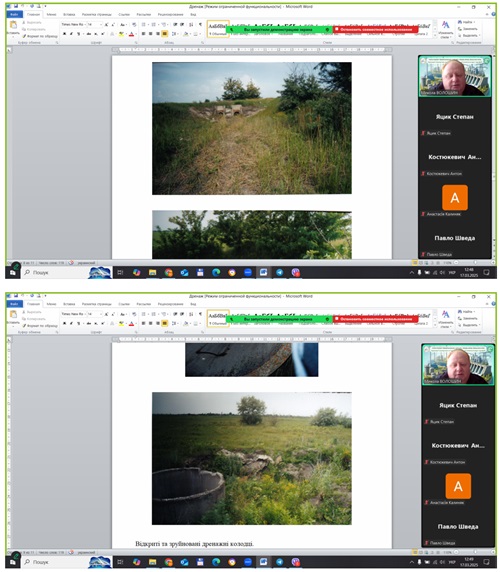Screen dimensions: 500x572
Task: Decrease indent icon in upper screenshot ribbon
Action: 175,24
